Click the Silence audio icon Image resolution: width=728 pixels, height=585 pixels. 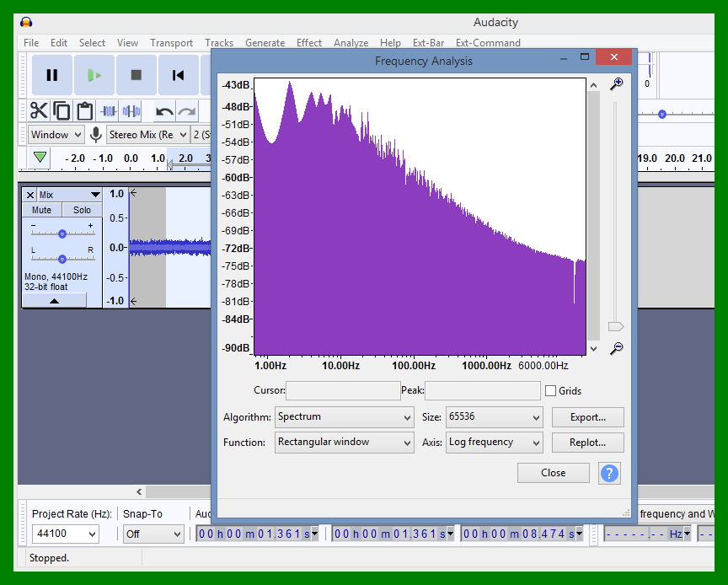click(x=131, y=111)
